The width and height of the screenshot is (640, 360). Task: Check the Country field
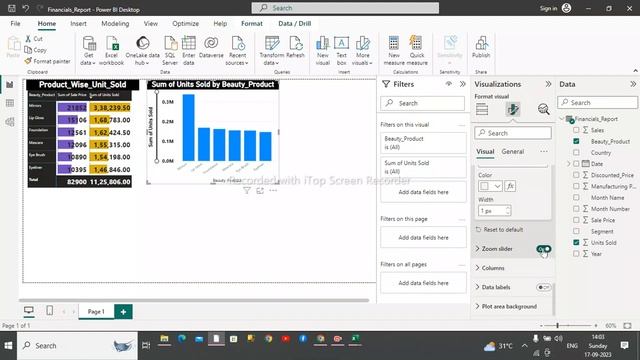point(576,152)
